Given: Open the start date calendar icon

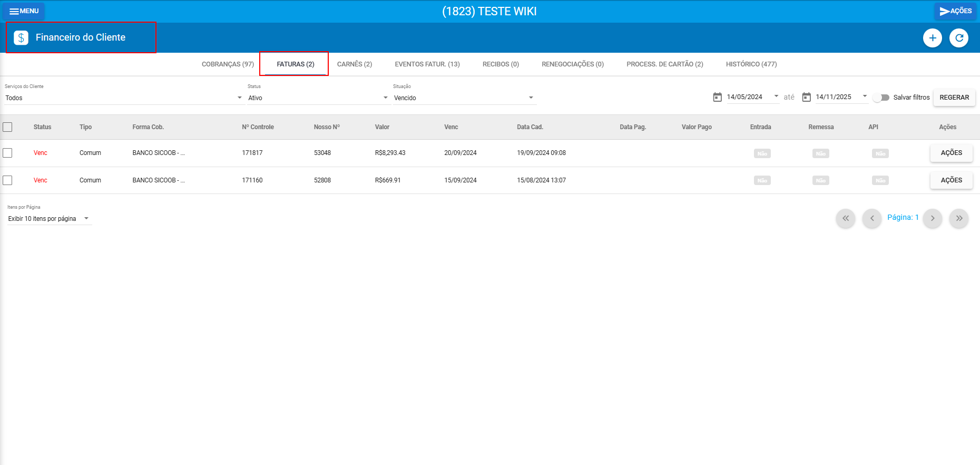Looking at the screenshot, I should [717, 97].
